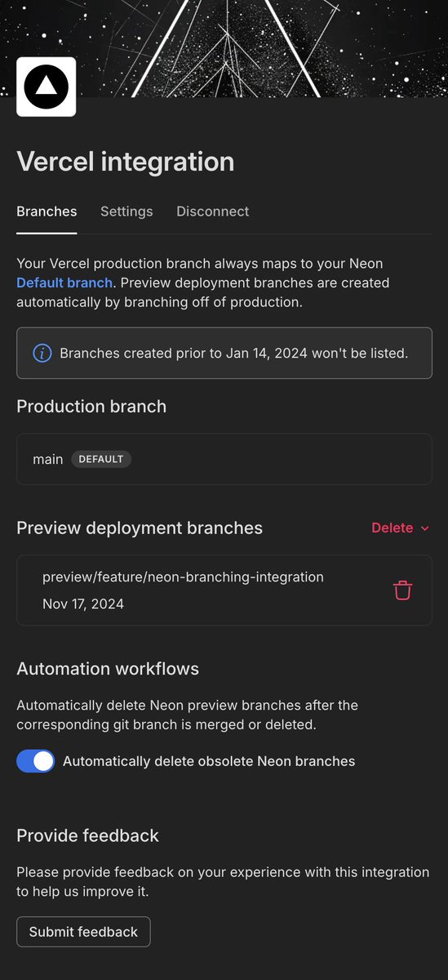This screenshot has height=980, width=448.
Task: Click the Automation workflows heading
Action: pos(108,668)
